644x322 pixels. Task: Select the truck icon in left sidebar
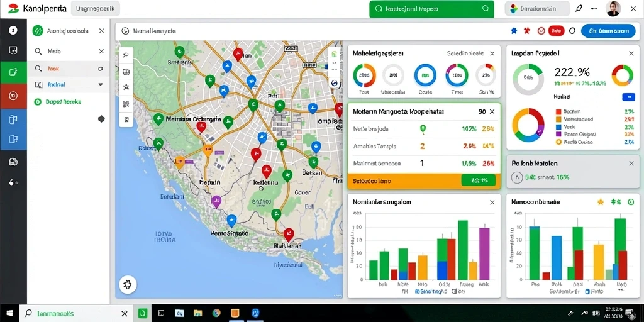tap(13, 162)
